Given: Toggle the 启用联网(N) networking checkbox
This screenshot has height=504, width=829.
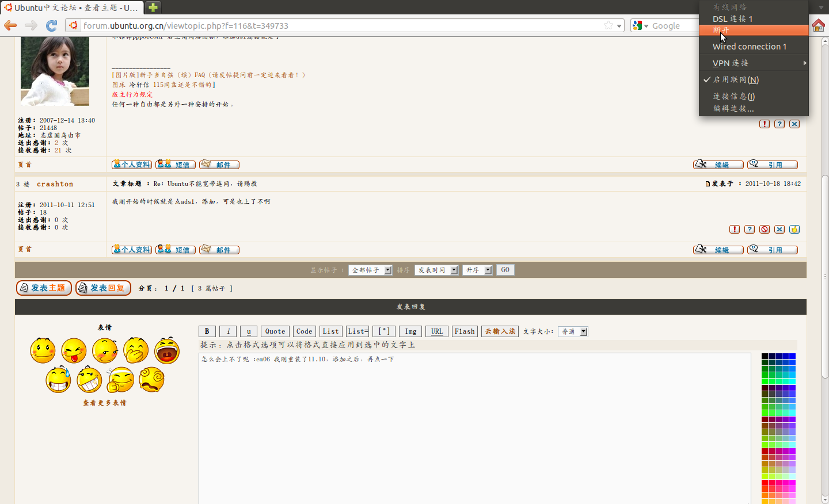Looking at the screenshot, I should (754, 79).
